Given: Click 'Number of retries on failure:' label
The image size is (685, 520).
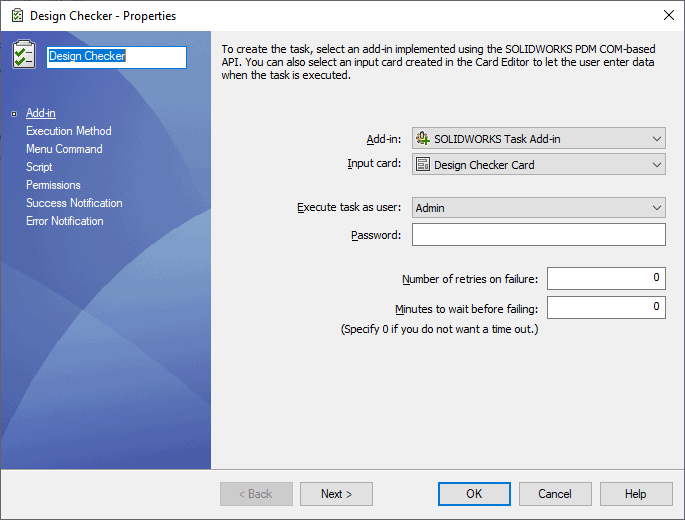Looking at the screenshot, I should pos(470,279).
